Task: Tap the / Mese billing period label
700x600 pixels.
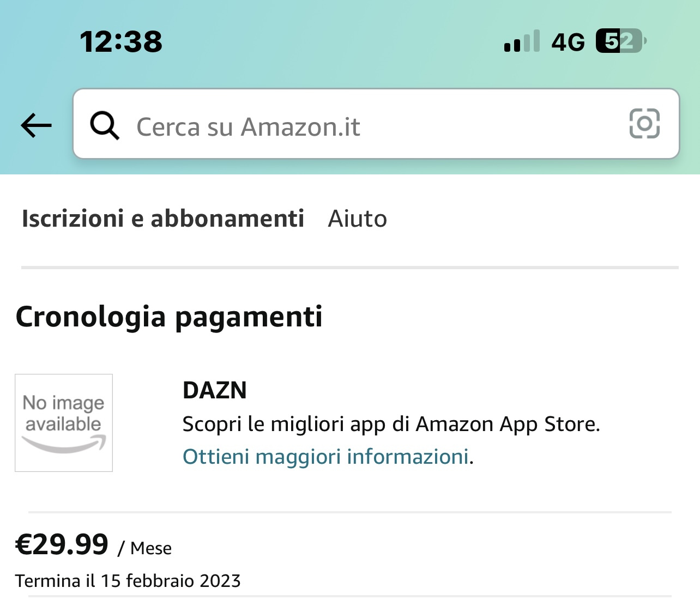Action: [145, 548]
